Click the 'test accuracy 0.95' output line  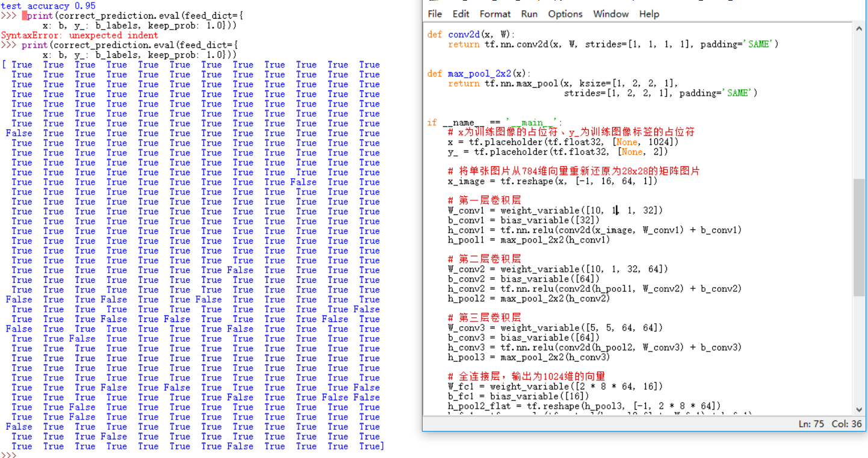[x=48, y=5]
